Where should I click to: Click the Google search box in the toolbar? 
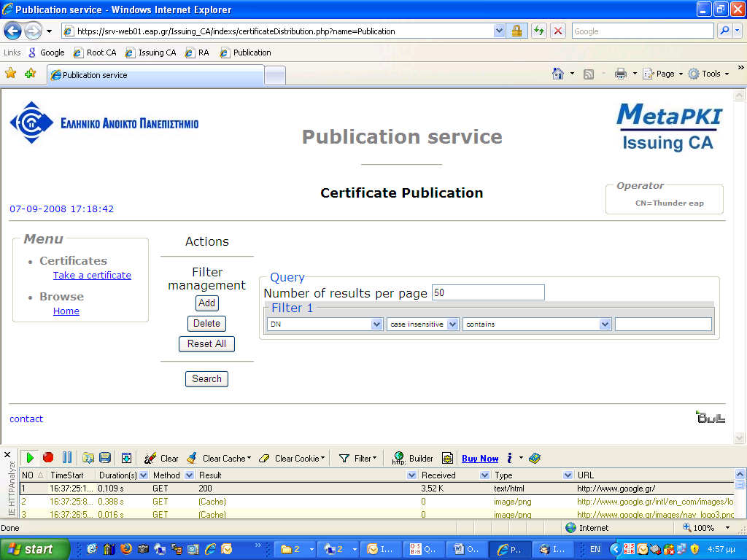click(643, 31)
